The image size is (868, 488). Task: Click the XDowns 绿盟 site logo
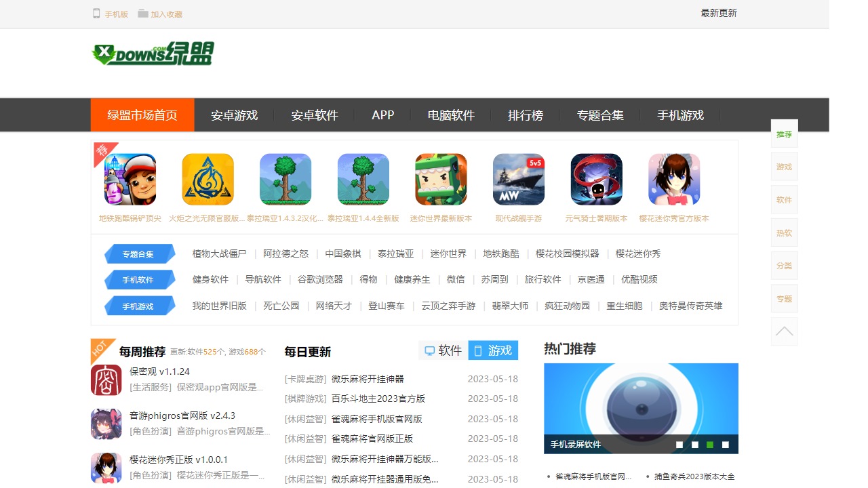click(153, 54)
